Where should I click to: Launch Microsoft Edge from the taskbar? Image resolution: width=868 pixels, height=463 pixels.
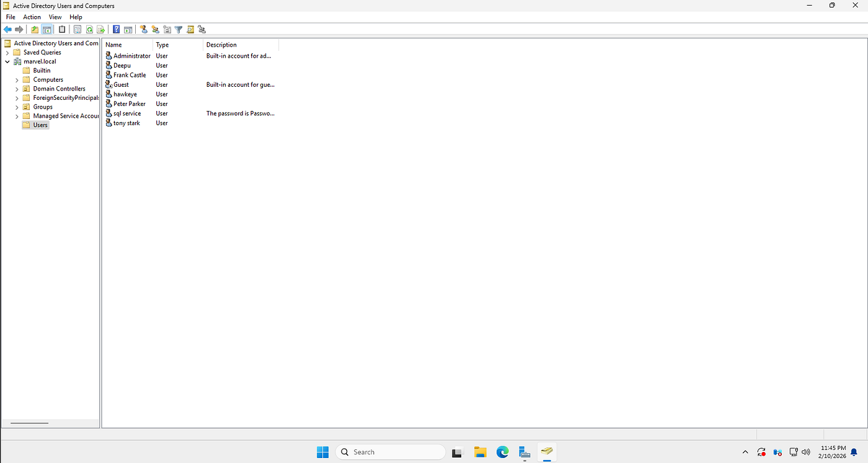(502, 452)
